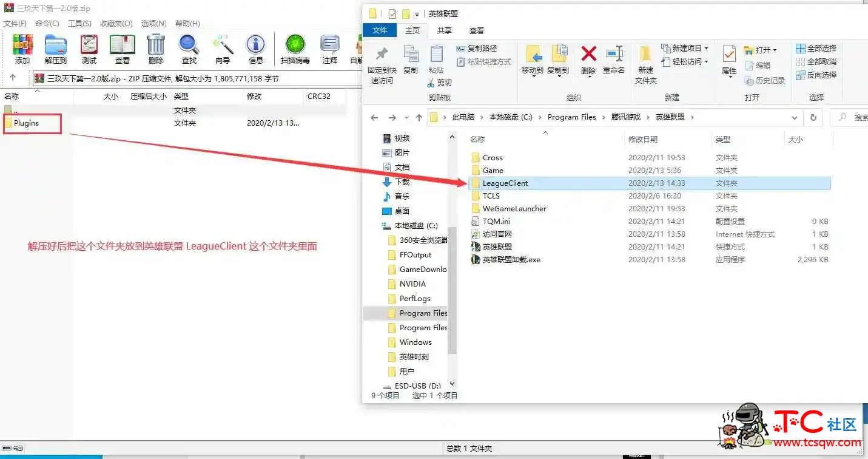Select 下载 (Downloads) in navigation pane
This screenshot has width=868, height=459.
[x=402, y=182]
